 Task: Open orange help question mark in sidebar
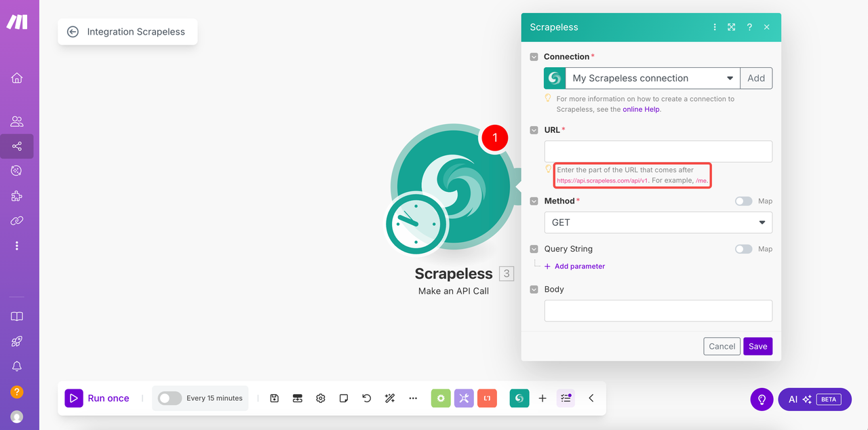[x=17, y=391]
